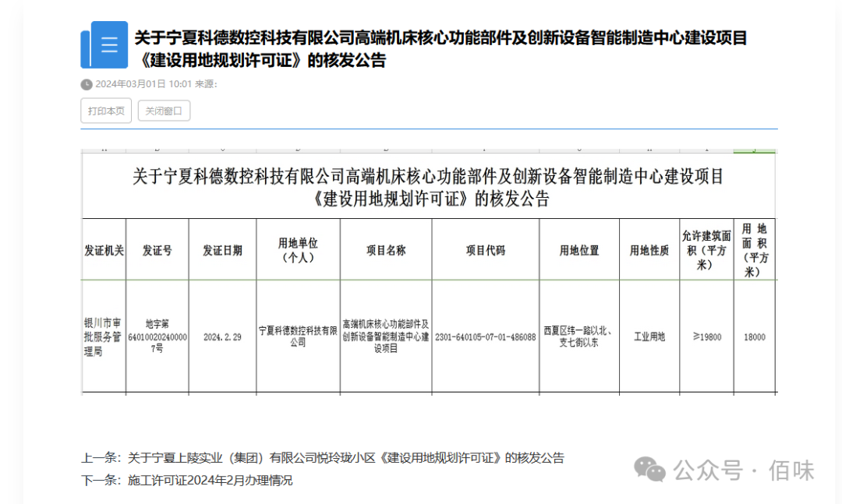Image resolution: width=842 pixels, height=504 pixels.
Task: Click the land area value 18000
Action: 755,337
